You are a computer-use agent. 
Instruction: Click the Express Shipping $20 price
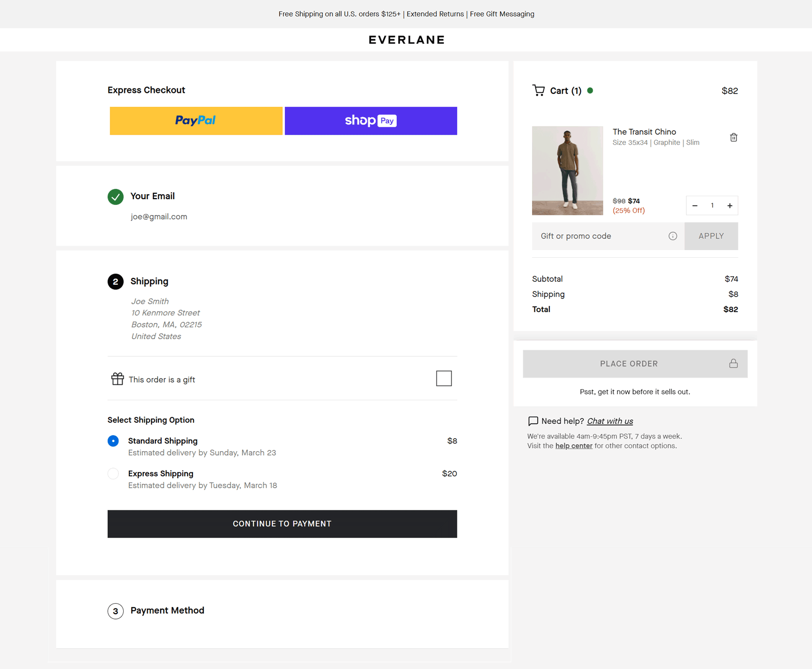click(x=449, y=474)
